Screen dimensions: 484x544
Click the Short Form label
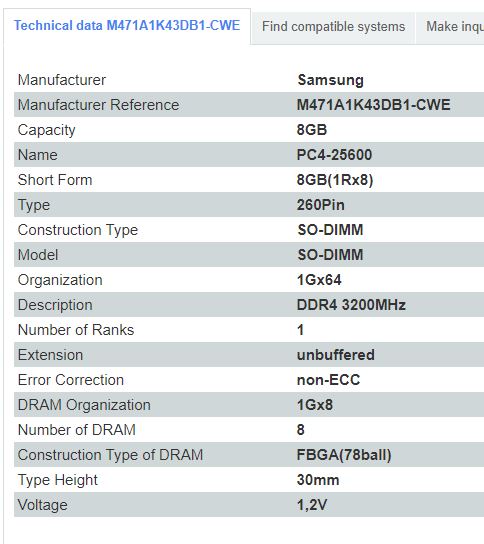55,180
